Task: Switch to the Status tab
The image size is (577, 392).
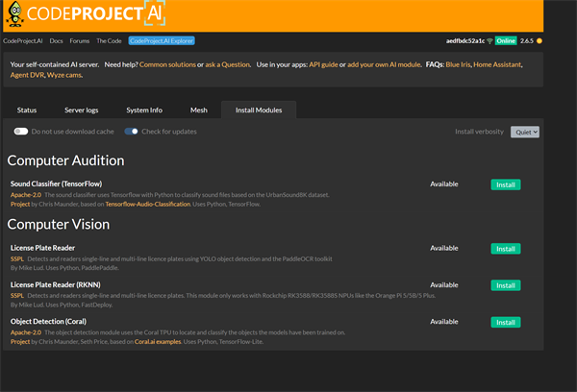Action: tap(27, 110)
